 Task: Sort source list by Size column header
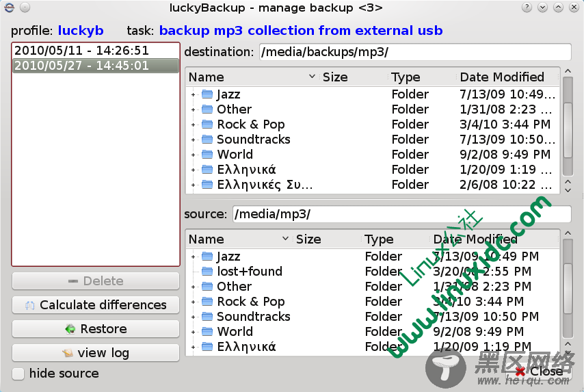click(x=327, y=239)
